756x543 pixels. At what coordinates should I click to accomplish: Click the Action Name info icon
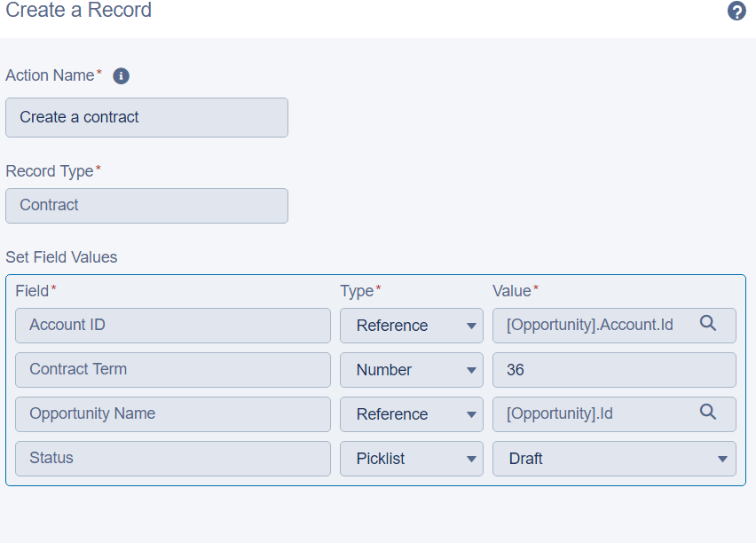tap(122, 76)
